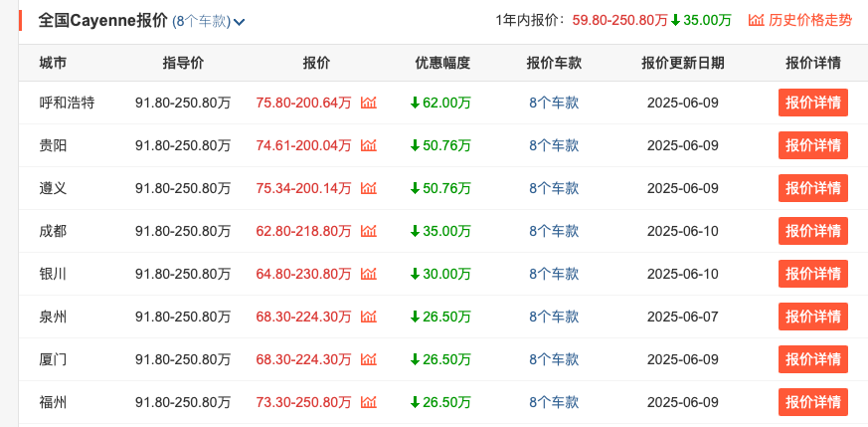Click 报价详情 button for 呼和浩特

pyautogui.click(x=812, y=103)
